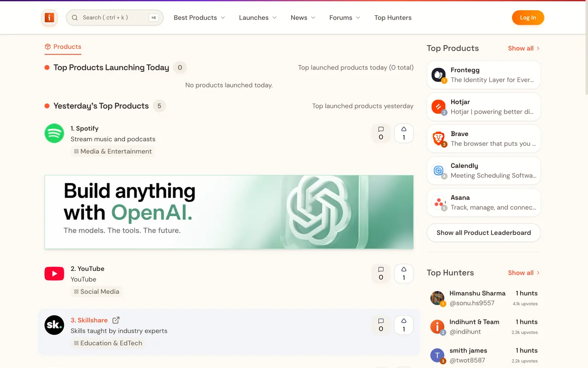Click the Spotify product logo
Image resolution: width=588 pixels, height=368 pixels.
pyautogui.click(x=54, y=133)
